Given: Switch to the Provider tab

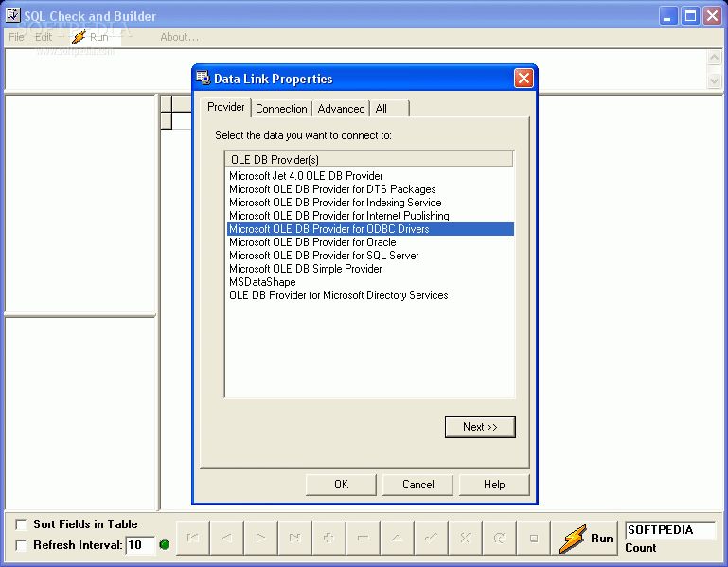Looking at the screenshot, I should point(226,107).
